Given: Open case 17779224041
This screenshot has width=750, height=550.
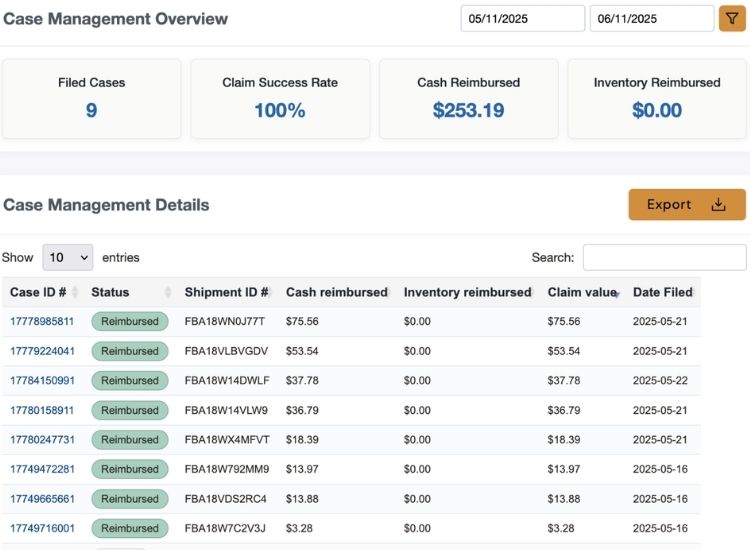Looking at the screenshot, I should coord(42,351).
